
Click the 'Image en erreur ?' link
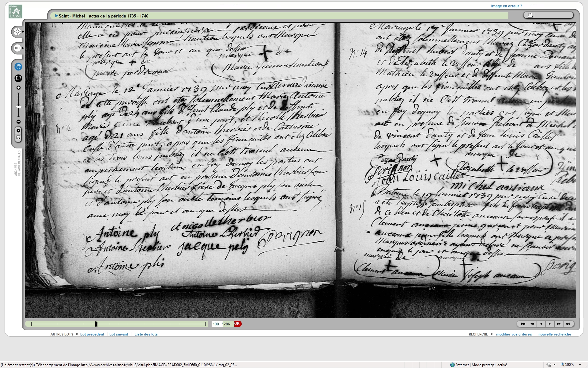[x=506, y=6]
